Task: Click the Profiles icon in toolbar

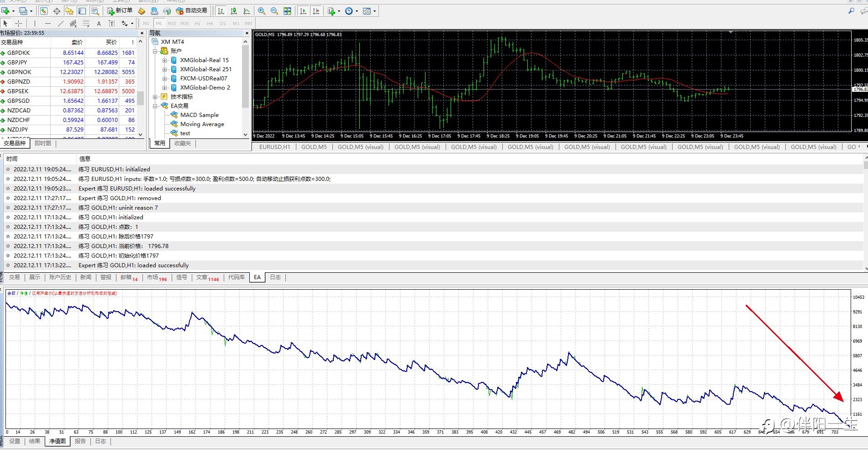Action: tap(23, 11)
